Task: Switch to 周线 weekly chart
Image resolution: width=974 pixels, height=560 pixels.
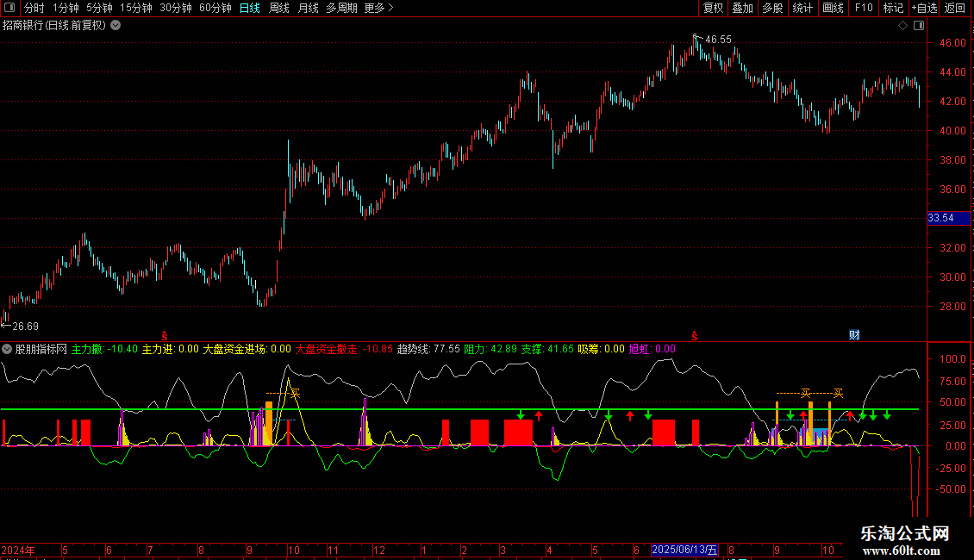Action: 279,8
